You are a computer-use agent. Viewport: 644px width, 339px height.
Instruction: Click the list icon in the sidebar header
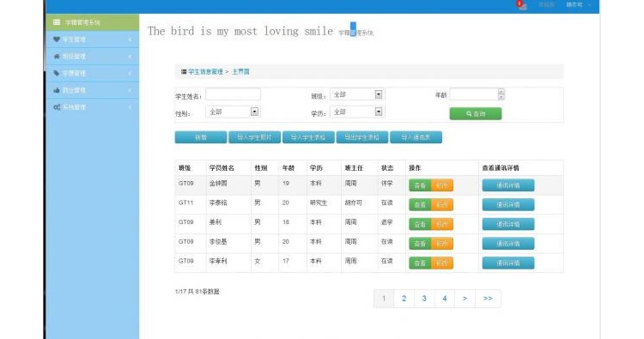point(57,22)
